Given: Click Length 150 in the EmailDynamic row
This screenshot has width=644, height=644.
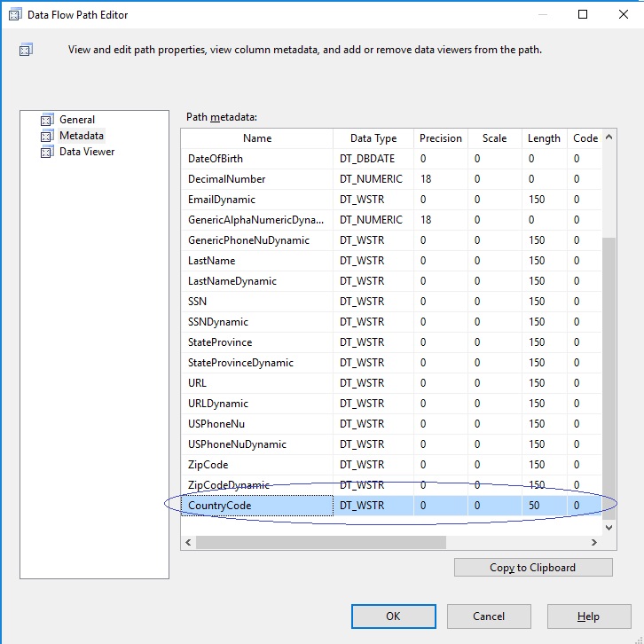Looking at the screenshot, I should 544,200.
